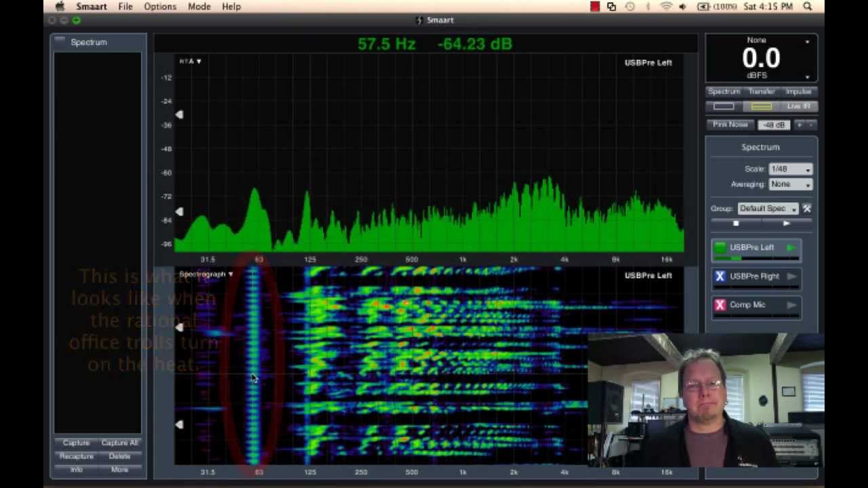
Task: Click the webcam video thumbnail
Action: (x=706, y=400)
